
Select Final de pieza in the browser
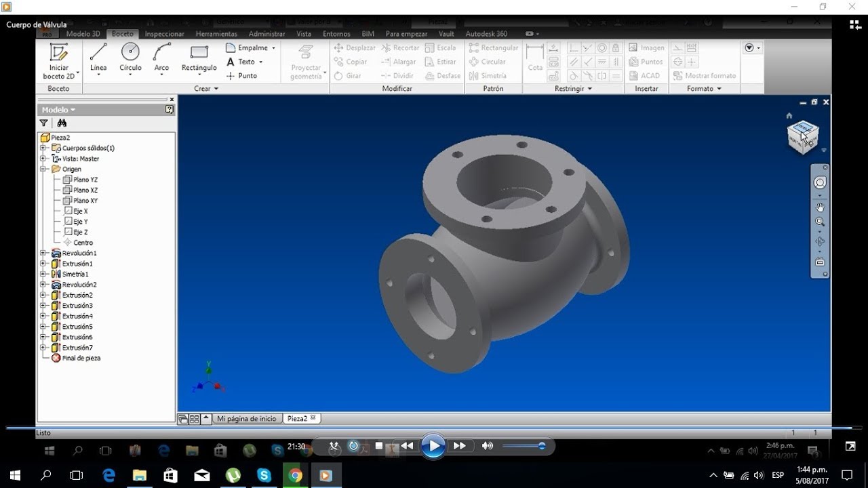point(76,358)
